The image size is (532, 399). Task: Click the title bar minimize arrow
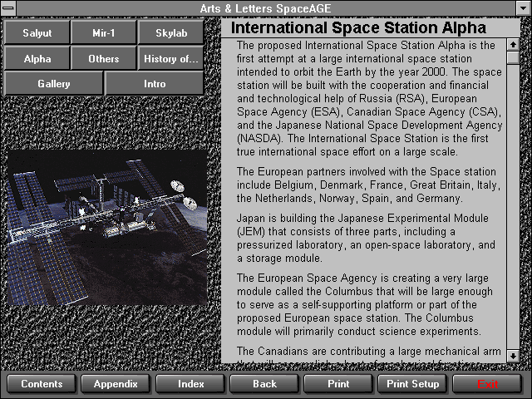pyautogui.click(x=523, y=8)
